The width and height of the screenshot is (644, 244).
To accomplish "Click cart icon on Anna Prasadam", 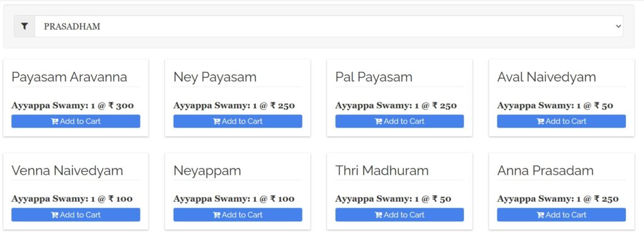I will (x=540, y=215).
